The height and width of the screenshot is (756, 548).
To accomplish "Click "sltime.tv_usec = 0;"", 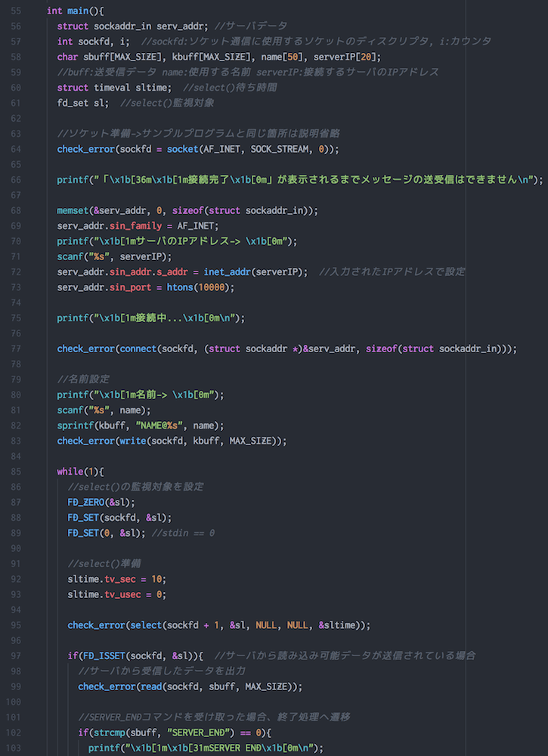I will pyautogui.click(x=117, y=594).
